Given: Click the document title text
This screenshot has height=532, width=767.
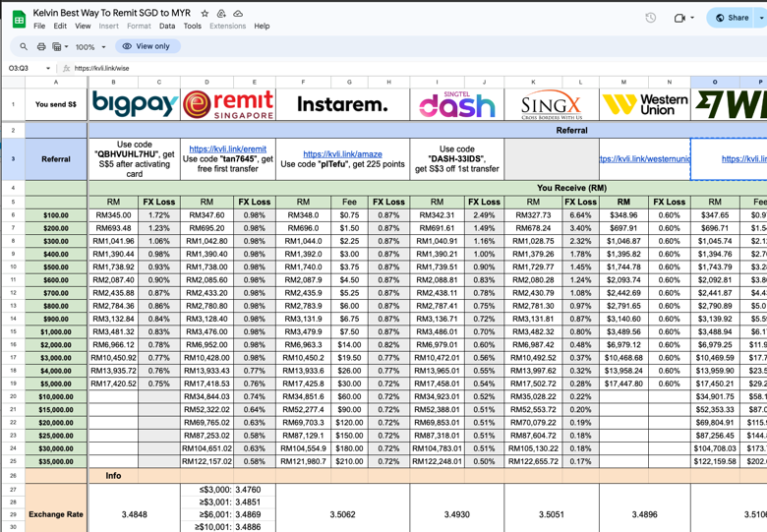Looking at the screenshot, I should pyautogui.click(x=112, y=13).
